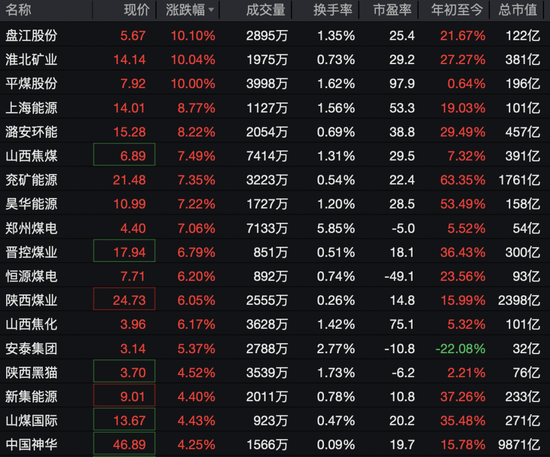
Task: Select the 陕西黑猫 stock name
Action: (31, 372)
